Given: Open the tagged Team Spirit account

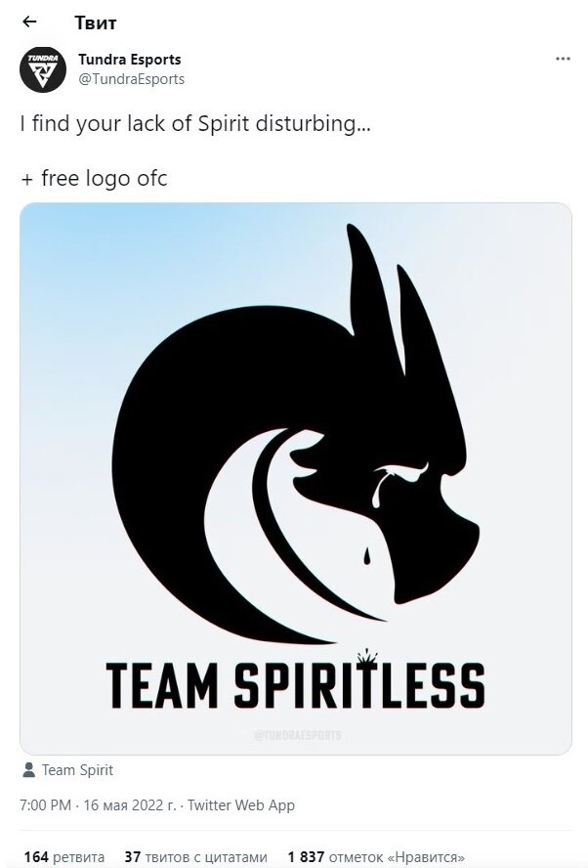Looking at the screenshot, I should tap(77, 770).
